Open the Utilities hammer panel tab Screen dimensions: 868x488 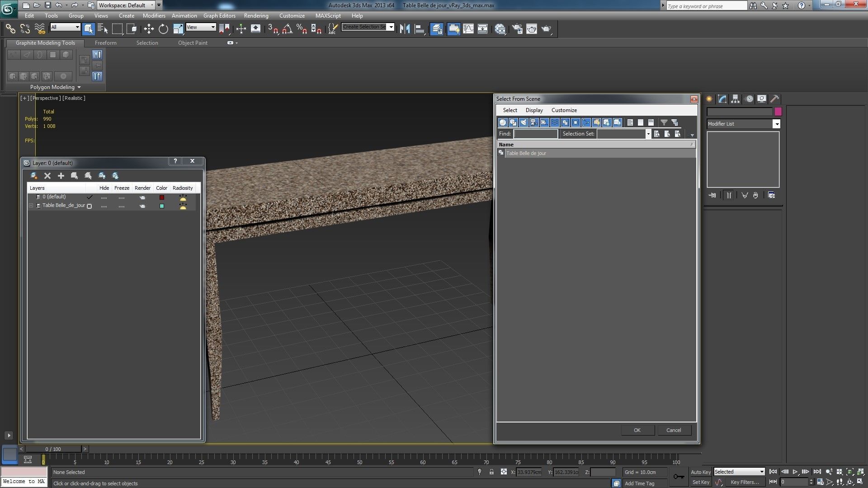775,99
